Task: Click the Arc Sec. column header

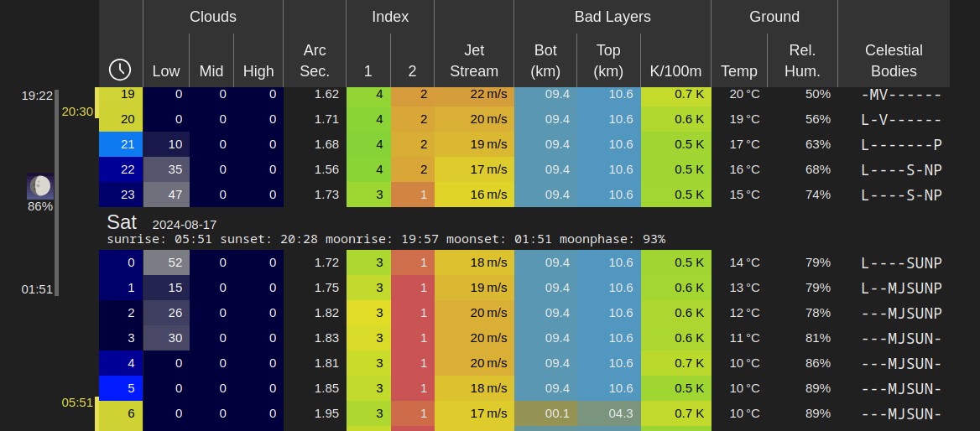Action: (315, 61)
